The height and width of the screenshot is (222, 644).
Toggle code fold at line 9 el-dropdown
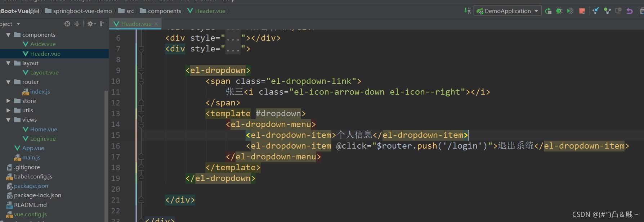(x=141, y=71)
